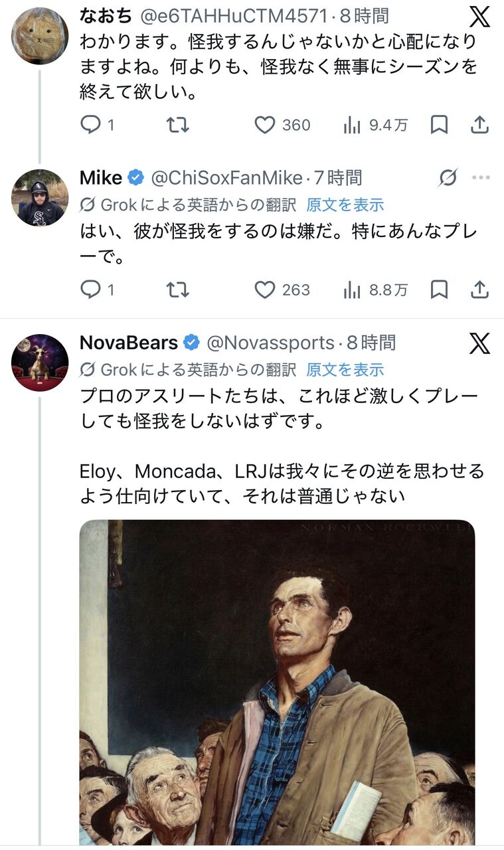The height and width of the screenshot is (850, 504).
Task: View analytics showing 8.8万 views
Action: click(352, 290)
